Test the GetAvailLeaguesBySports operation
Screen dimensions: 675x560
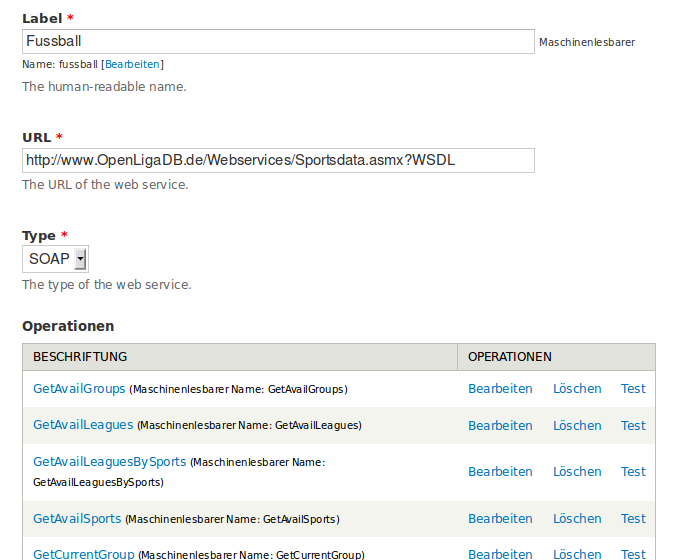633,471
